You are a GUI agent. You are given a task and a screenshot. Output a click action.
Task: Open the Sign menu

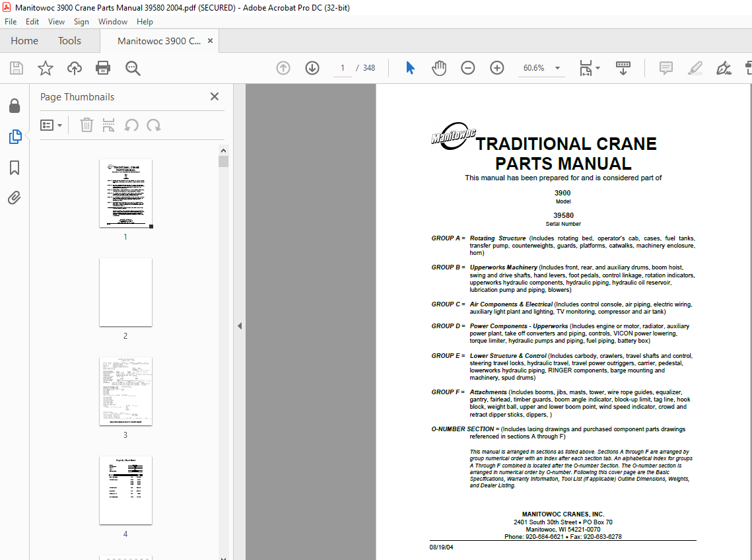[x=81, y=22]
